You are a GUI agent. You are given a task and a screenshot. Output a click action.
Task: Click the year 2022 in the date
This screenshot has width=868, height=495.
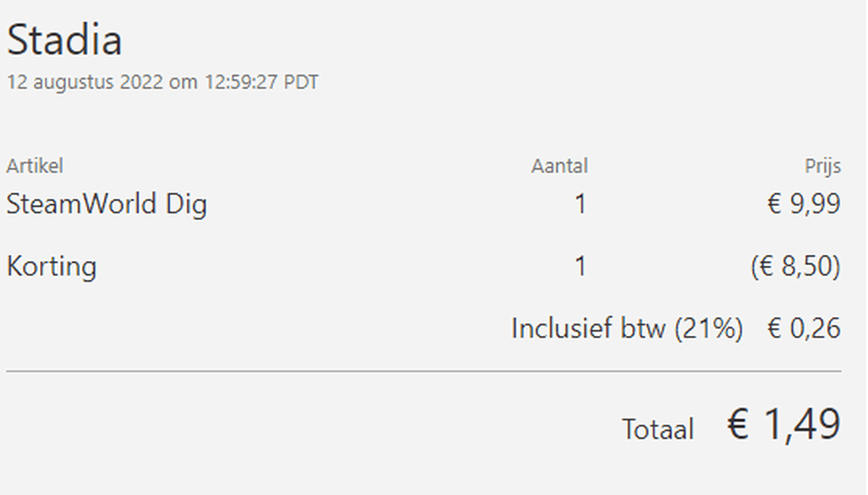[141, 82]
